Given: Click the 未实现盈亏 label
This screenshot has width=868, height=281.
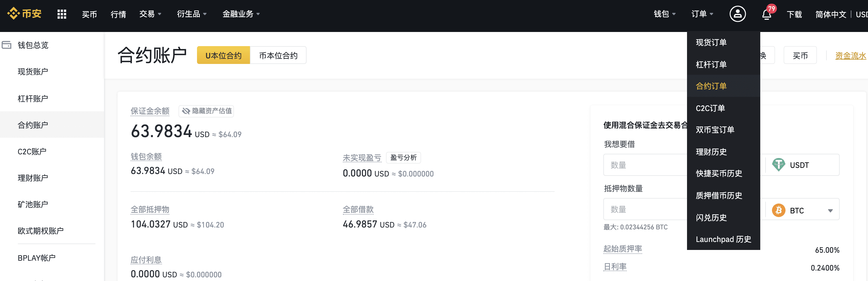Looking at the screenshot, I should pos(362,157).
